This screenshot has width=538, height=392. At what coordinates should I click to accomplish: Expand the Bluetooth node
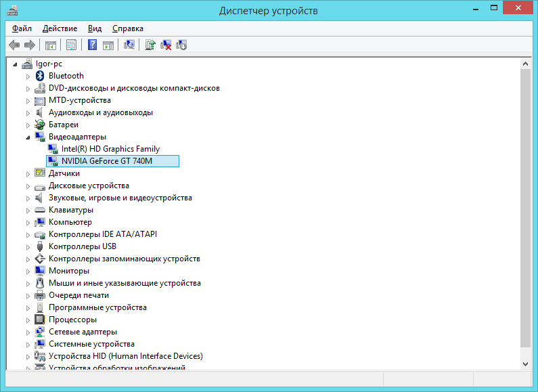tap(28, 77)
